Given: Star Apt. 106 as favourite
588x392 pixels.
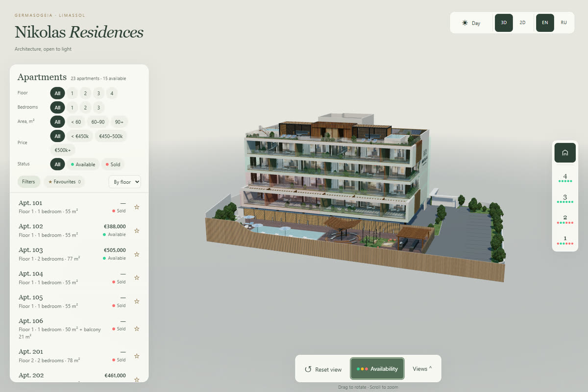Looking at the screenshot, I should point(137,328).
